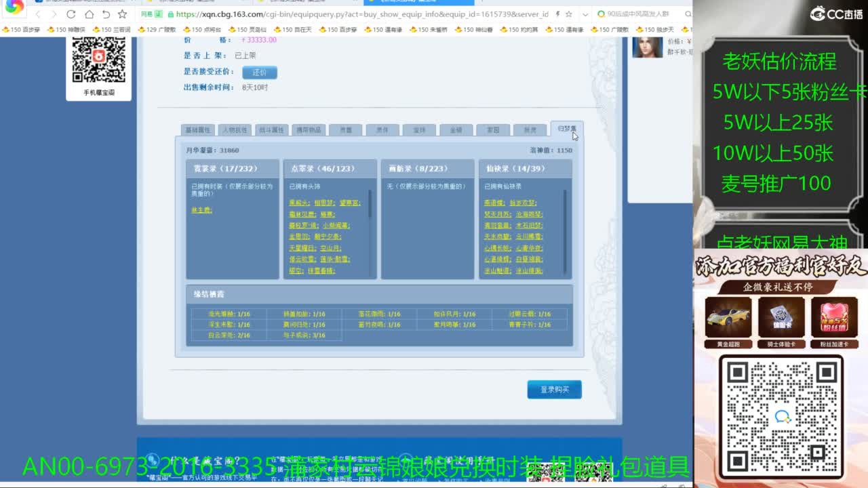The height and width of the screenshot is (488, 868).
Task: Click the search box showing 90后成中风高发人群
Action: pos(639,14)
